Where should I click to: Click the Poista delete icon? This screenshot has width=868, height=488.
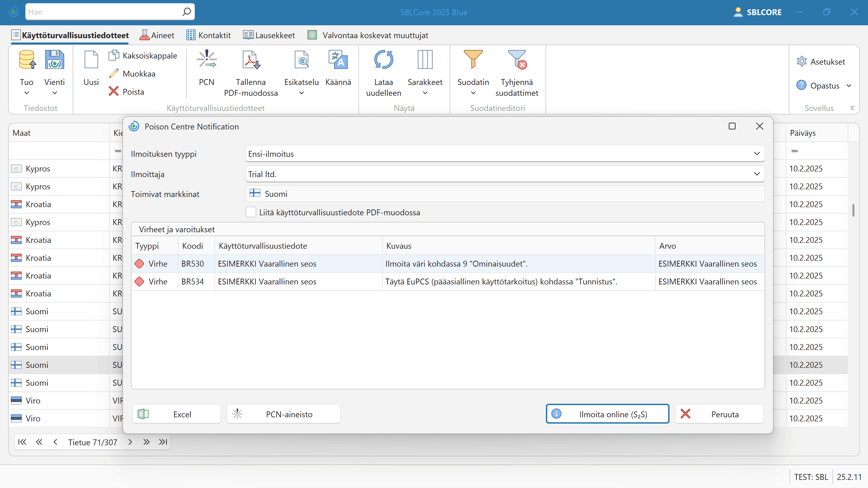pyautogui.click(x=113, y=91)
